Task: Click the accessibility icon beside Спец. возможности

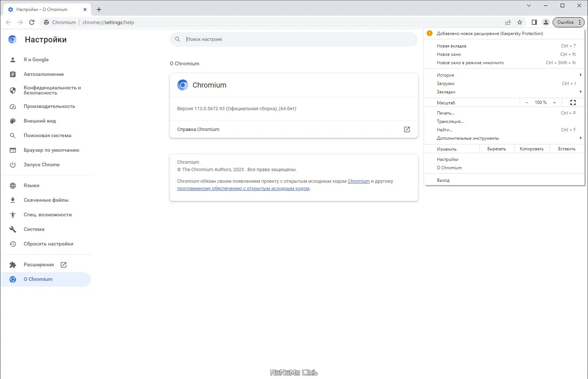Action: tap(13, 214)
